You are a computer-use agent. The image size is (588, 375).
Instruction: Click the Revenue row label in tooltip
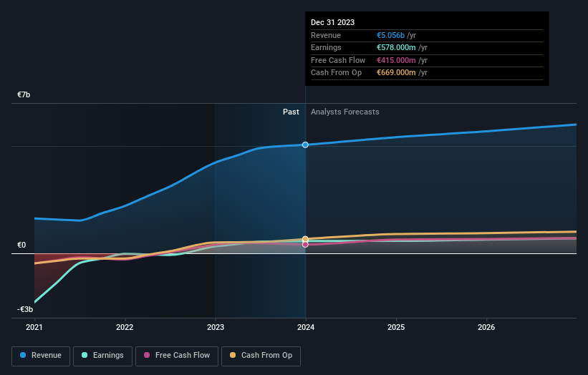point(326,35)
